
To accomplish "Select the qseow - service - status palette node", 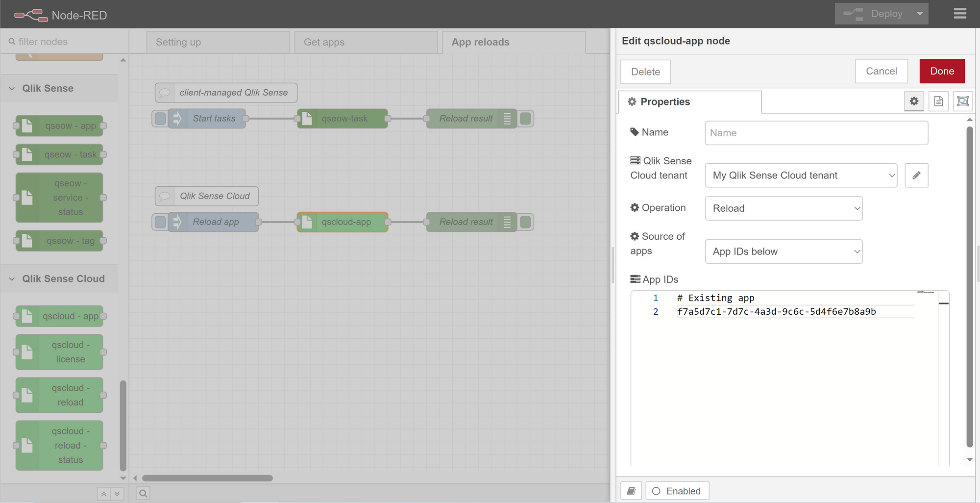I will coord(59,198).
